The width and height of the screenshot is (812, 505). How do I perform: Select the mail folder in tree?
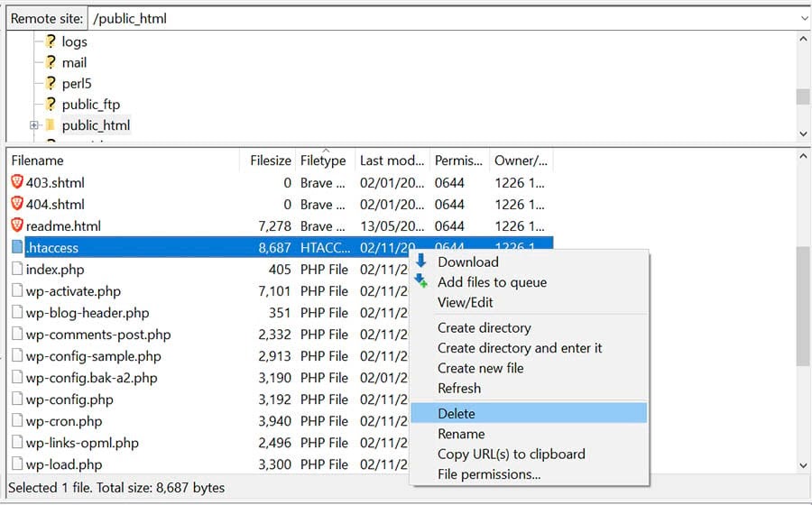point(74,62)
